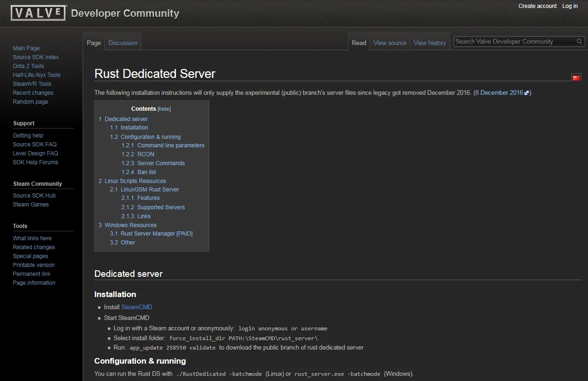Screen dimensions: 588x381
Task: Open the SteamCMD link under Installation
Action: [x=137, y=307]
